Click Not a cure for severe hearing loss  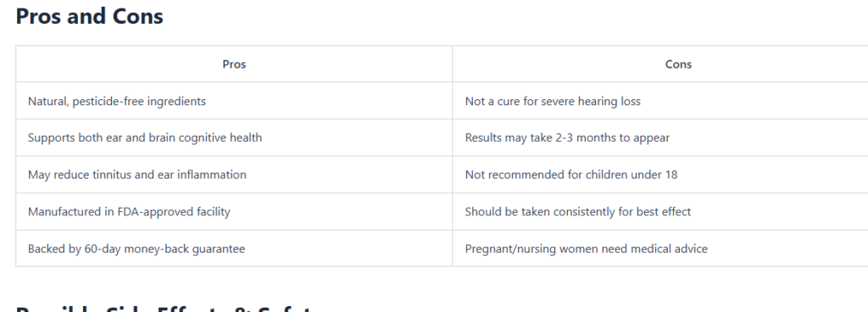coord(553,101)
